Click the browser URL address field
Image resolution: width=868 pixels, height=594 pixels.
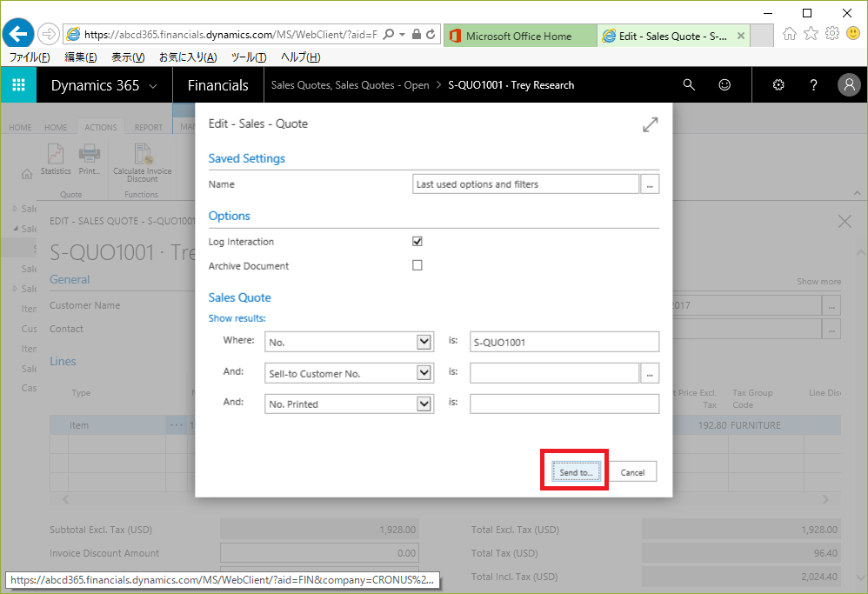[x=230, y=34]
